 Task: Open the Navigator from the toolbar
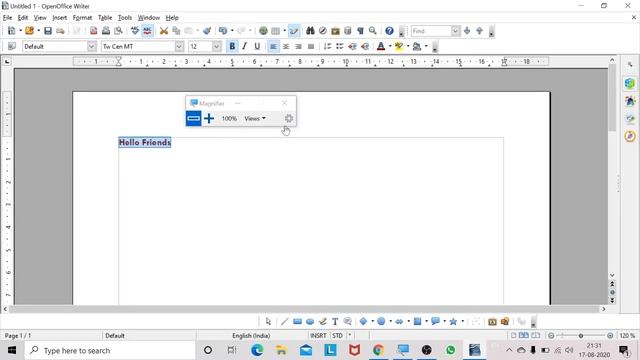coord(322,31)
